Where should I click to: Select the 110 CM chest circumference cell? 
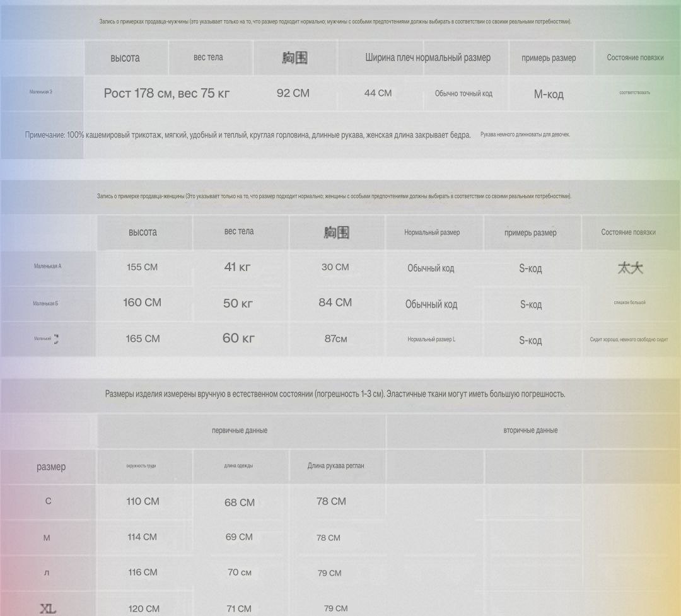143,502
